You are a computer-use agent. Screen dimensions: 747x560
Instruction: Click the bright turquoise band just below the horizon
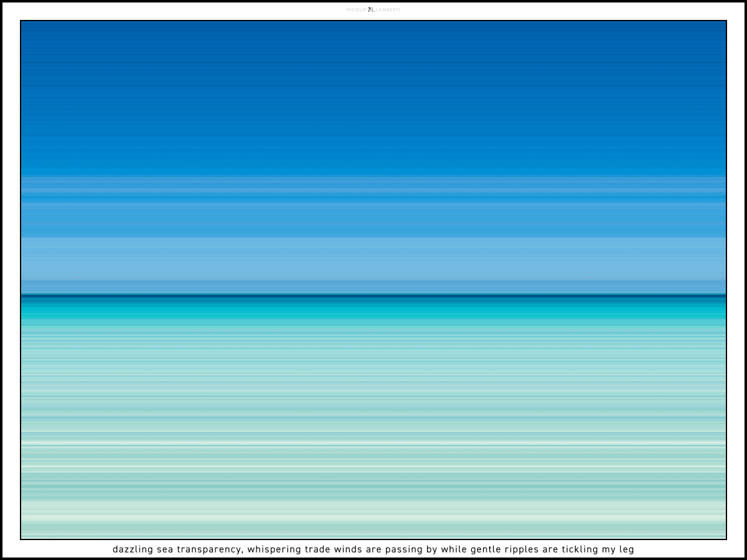374,311
